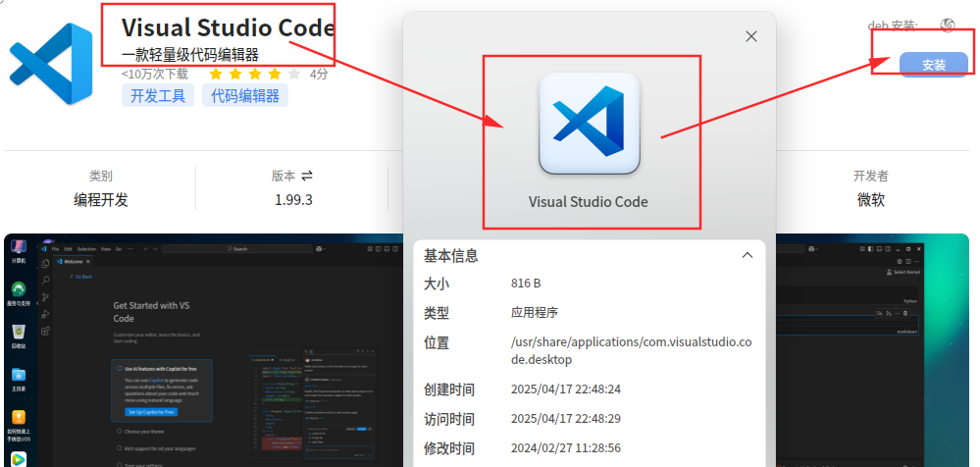Open Extensions icon in left screenshot activity bar
The image size is (980, 467).
click(x=45, y=331)
